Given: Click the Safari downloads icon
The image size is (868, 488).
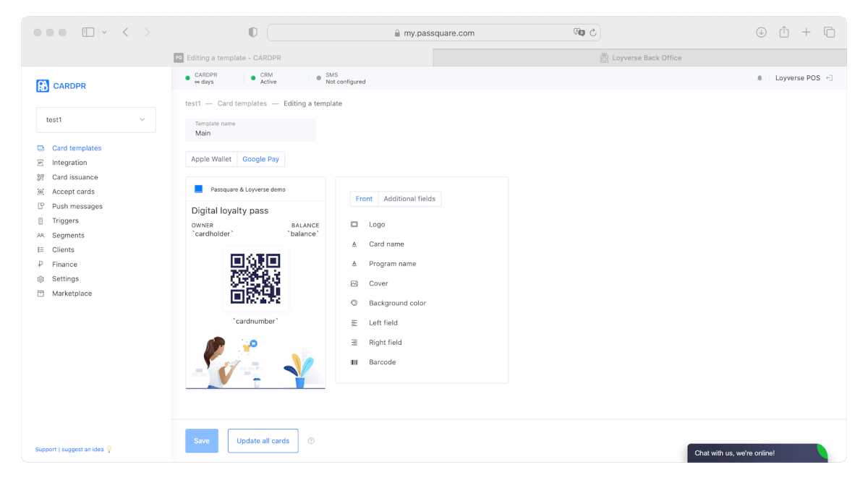Looking at the screenshot, I should click(x=761, y=33).
